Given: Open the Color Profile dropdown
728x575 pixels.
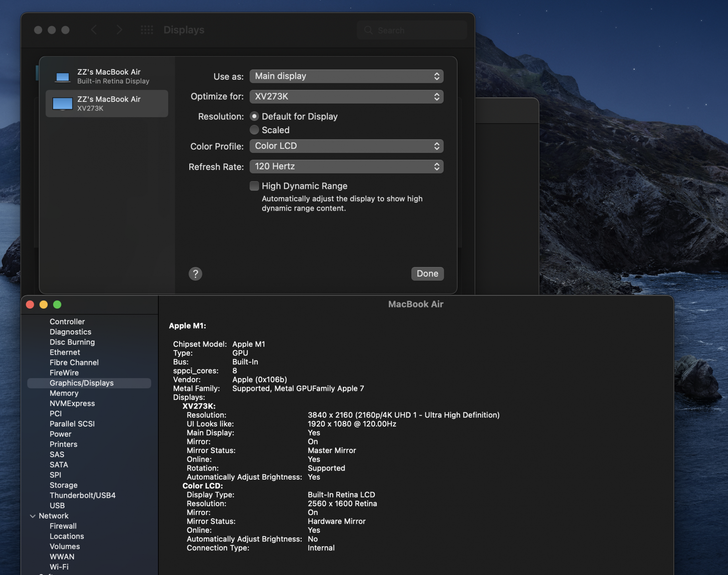Looking at the screenshot, I should pos(346,146).
